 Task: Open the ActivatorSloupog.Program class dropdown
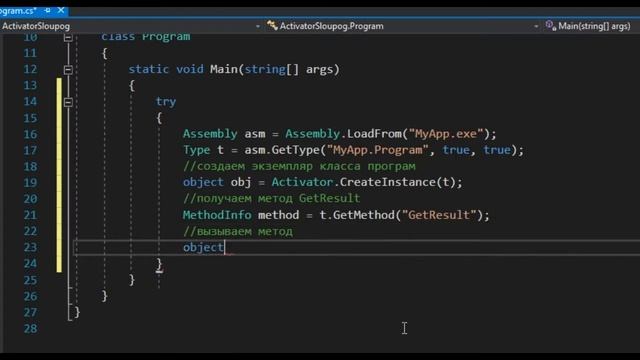click(536, 26)
